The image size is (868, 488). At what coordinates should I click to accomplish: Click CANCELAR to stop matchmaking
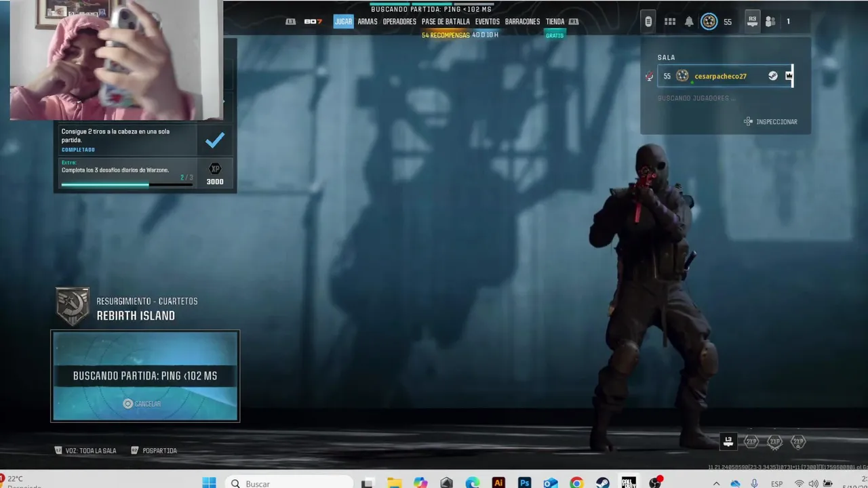click(x=142, y=404)
